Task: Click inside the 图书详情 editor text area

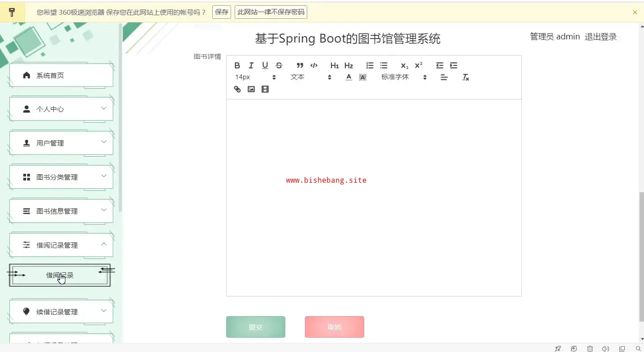Action: tap(374, 197)
